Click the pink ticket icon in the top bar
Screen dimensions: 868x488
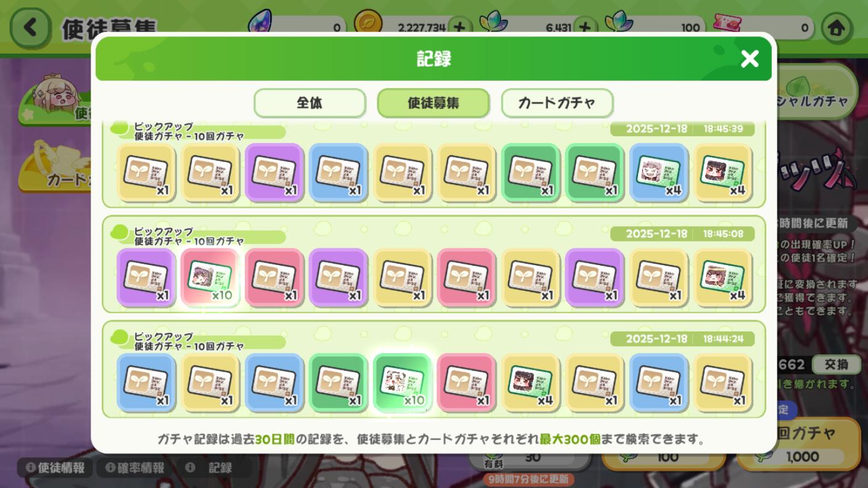point(727,25)
